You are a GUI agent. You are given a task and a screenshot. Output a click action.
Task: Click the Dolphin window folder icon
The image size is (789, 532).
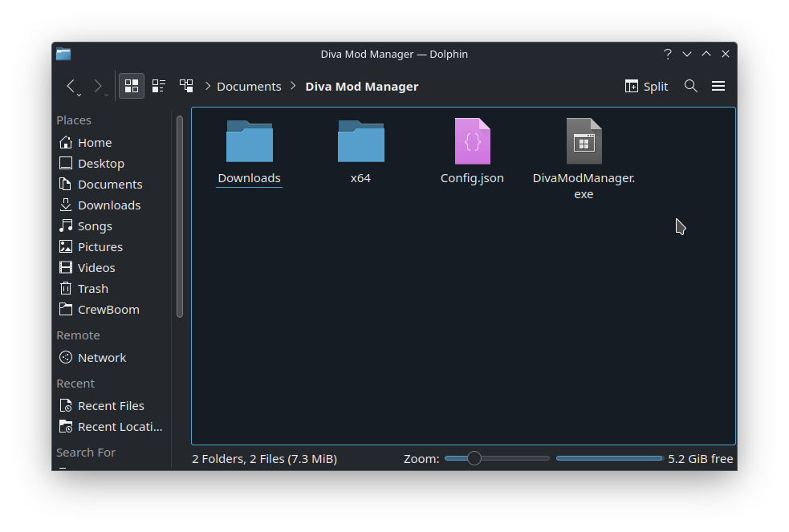tap(63, 54)
